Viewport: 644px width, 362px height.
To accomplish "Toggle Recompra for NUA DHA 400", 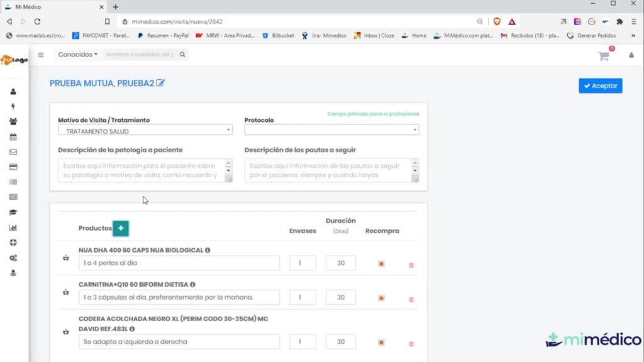I will click(381, 263).
